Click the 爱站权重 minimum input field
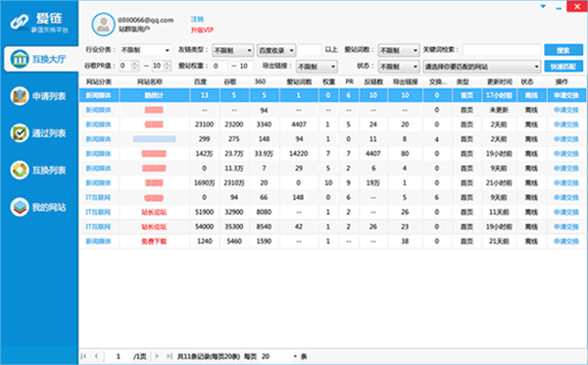588x365 pixels. click(x=220, y=66)
